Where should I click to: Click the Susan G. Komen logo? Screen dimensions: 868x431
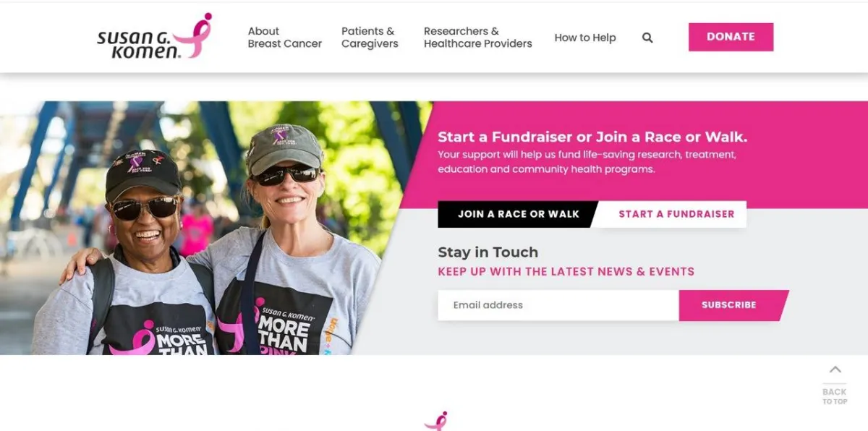point(155,36)
